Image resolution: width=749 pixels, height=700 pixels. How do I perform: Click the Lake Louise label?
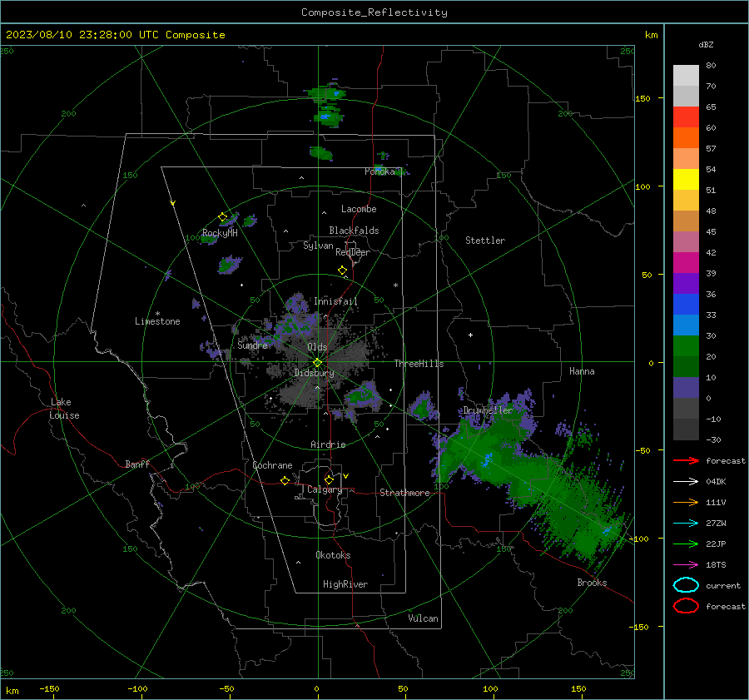coord(64,409)
